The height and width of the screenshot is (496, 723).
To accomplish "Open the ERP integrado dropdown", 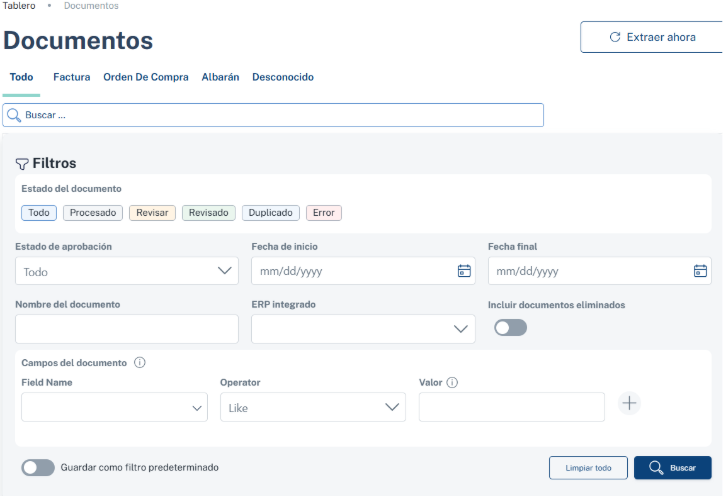I will (363, 329).
